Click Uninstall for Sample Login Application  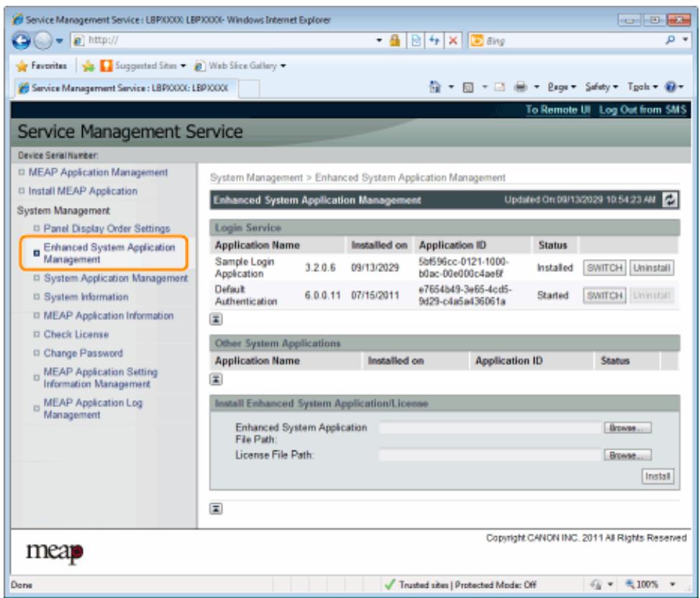click(651, 268)
